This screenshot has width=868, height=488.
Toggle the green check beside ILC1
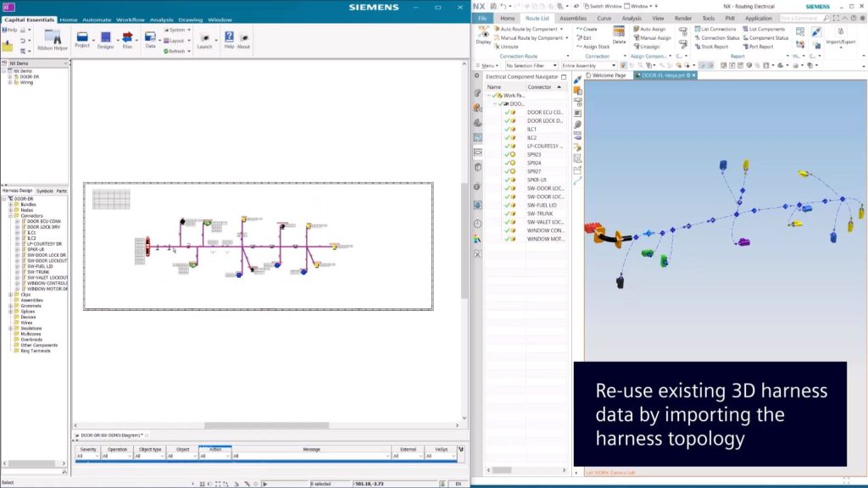tap(507, 128)
